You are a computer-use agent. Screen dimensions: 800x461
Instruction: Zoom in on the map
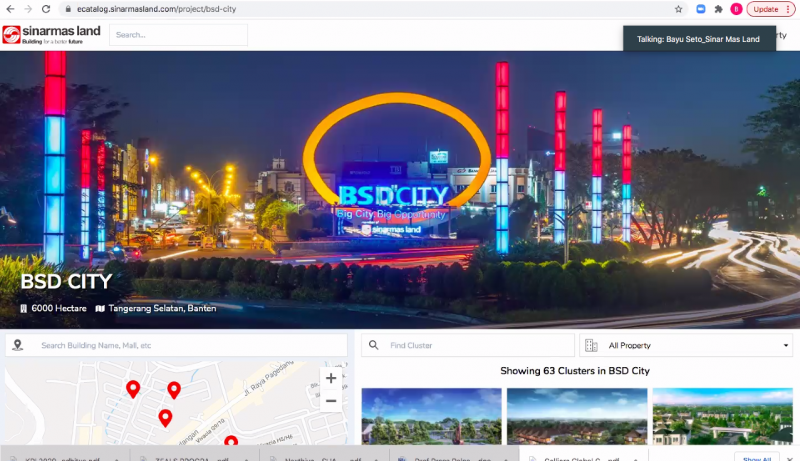point(331,378)
